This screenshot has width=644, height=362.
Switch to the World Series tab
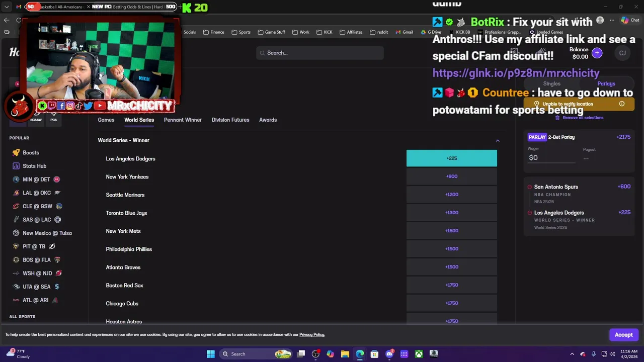click(x=139, y=120)
